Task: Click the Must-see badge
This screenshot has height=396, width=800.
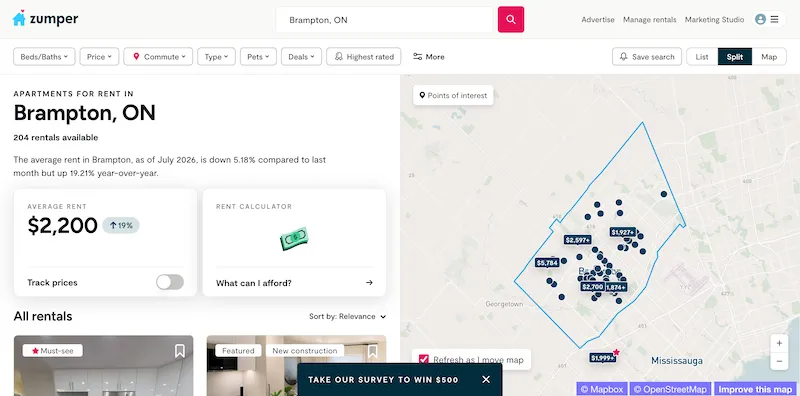Action: pos(53,351)
